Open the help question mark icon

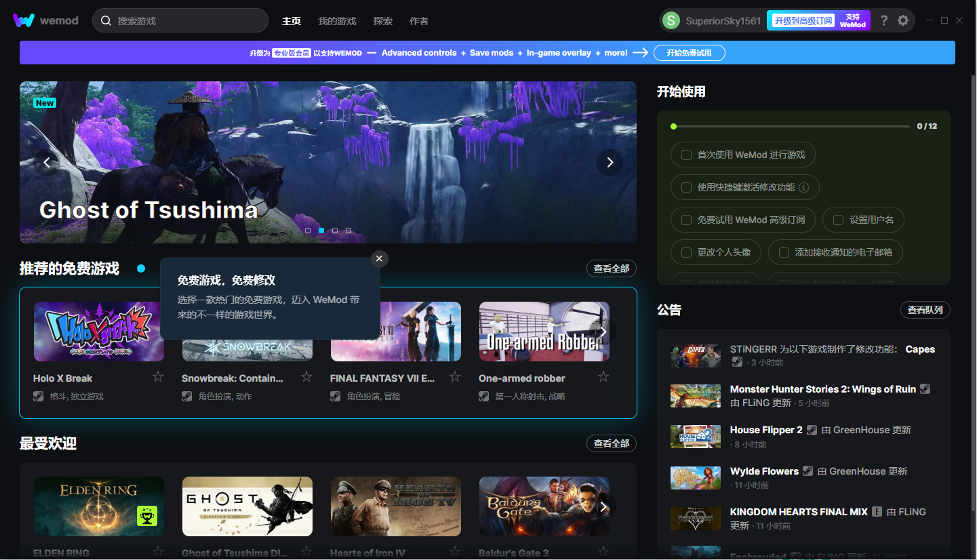[x=883, y=20]
